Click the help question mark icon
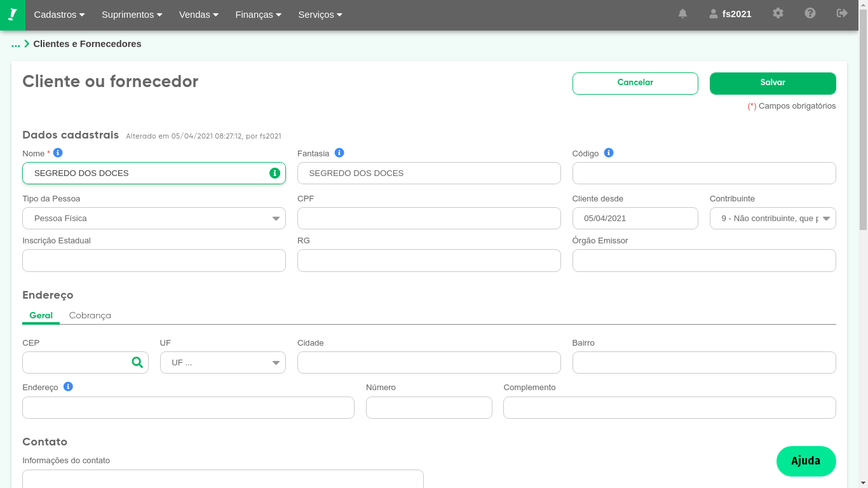This screenshot has height=488, width=868. point(810,13)
